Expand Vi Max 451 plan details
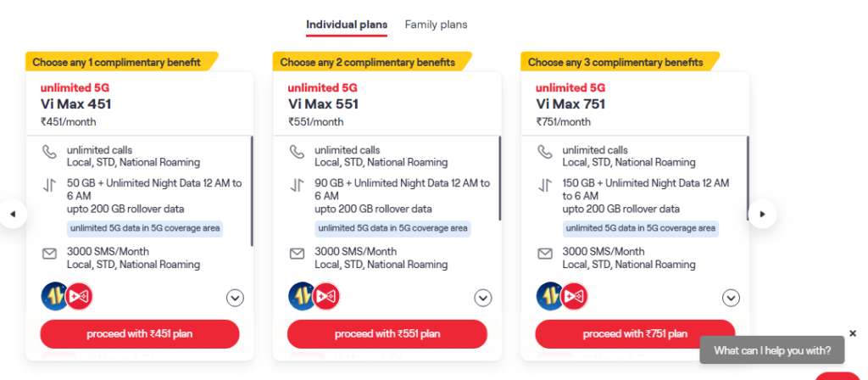The image size is (868, 380). pos(235,298)
